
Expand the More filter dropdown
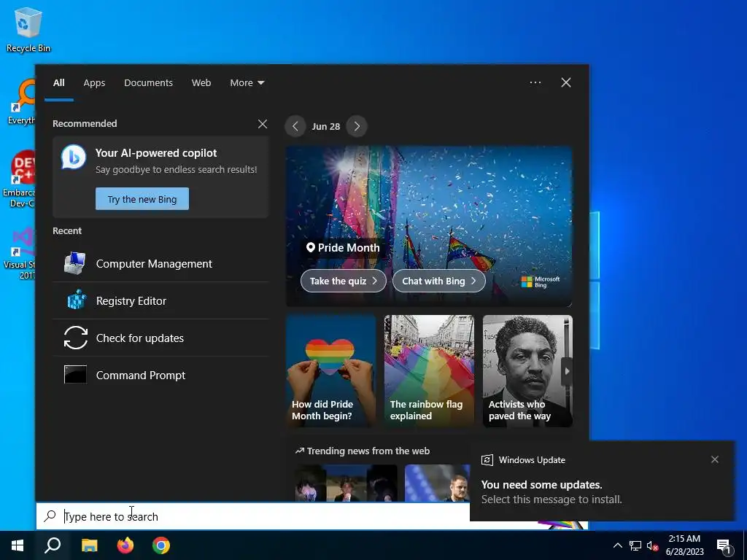click(247, 83)
